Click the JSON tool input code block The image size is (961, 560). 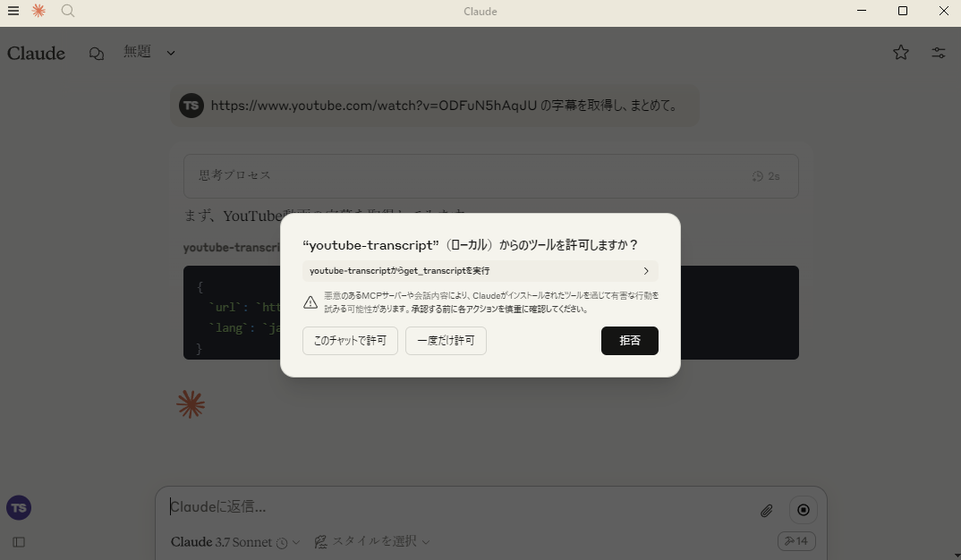491,312
